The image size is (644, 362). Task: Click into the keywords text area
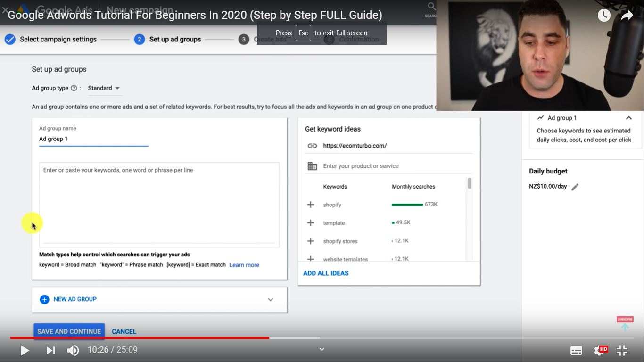pyautogui.click(x=159, y=205)
